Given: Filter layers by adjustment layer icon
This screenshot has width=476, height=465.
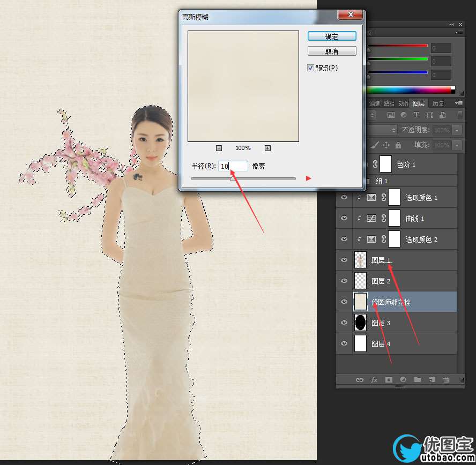Looking at the screenshot, I should [x=404, y=115].
